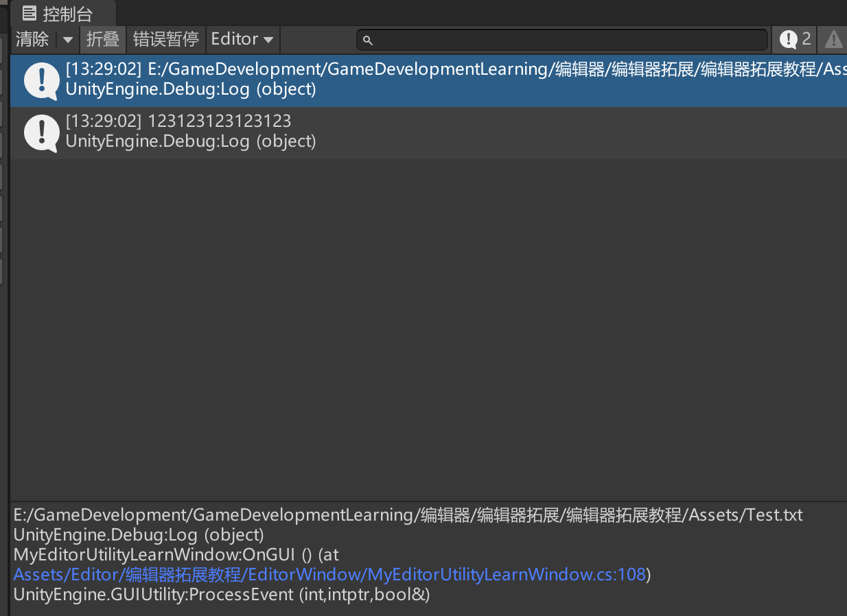Click the info icon of first log entry
The image size is (847, 616).
[42, 81]
